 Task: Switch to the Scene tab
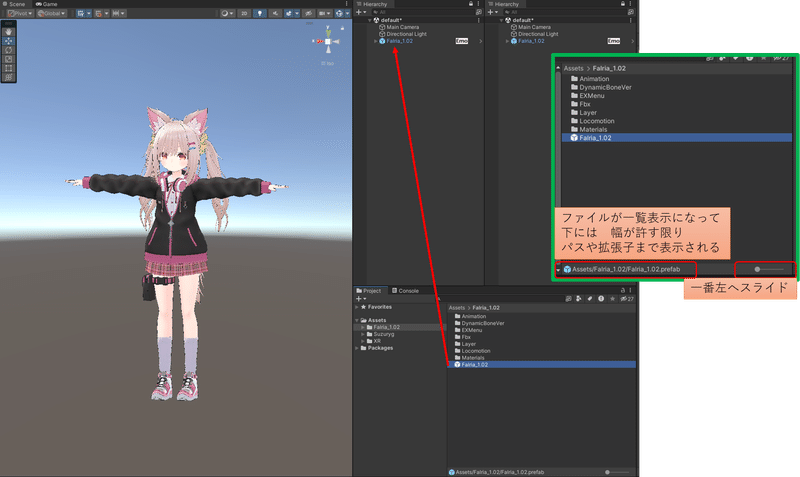pyautogui.click(x=14, y=4)
